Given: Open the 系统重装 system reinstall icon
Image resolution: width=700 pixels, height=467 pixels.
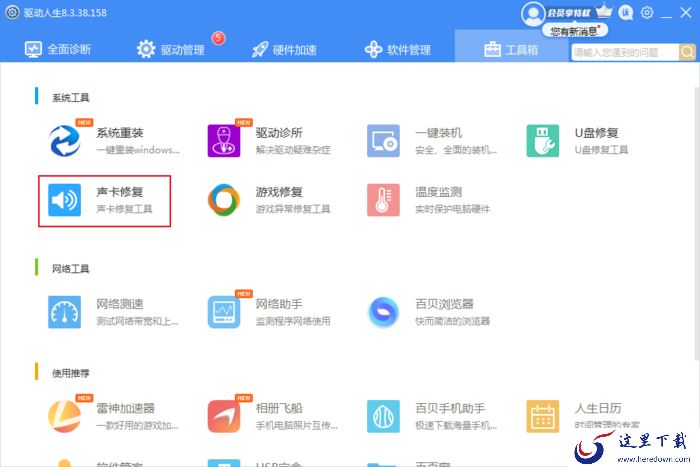Looking at the screenshot, I should [x=65, y=141].
